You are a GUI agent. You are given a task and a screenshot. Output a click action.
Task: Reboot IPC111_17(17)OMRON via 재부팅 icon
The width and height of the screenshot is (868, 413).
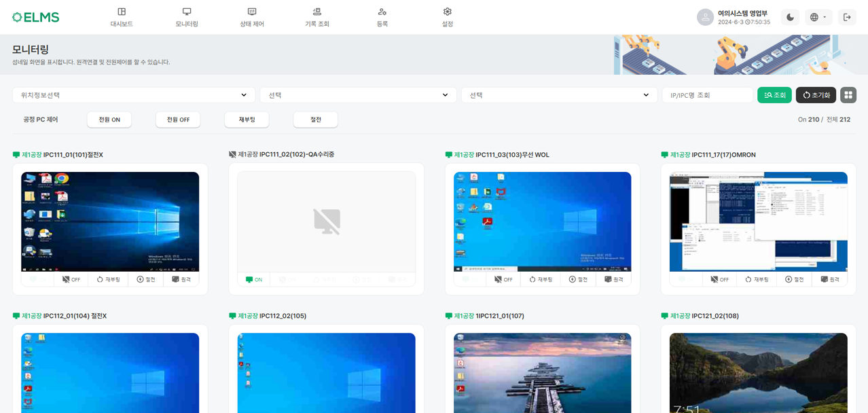(x=757, y=279)
